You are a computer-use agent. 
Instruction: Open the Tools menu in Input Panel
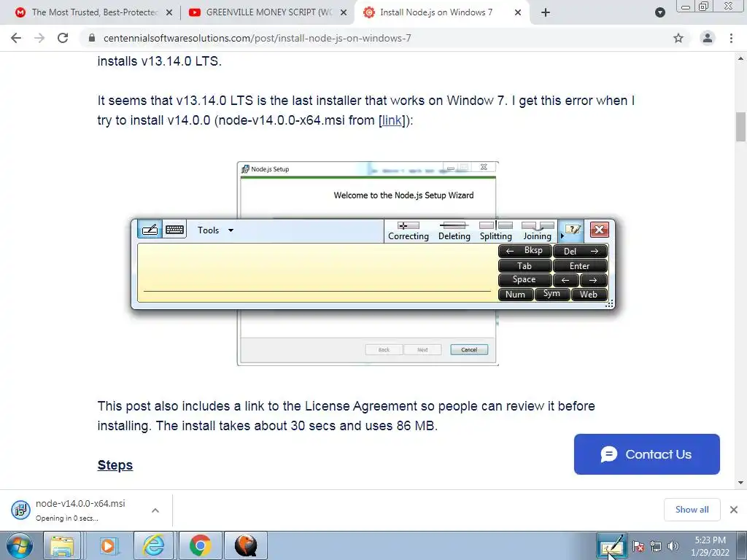click(x=215, y=230)
